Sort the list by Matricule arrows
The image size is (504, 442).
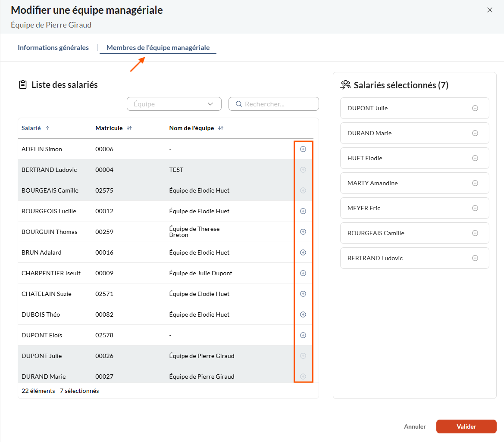coord(129,128)
